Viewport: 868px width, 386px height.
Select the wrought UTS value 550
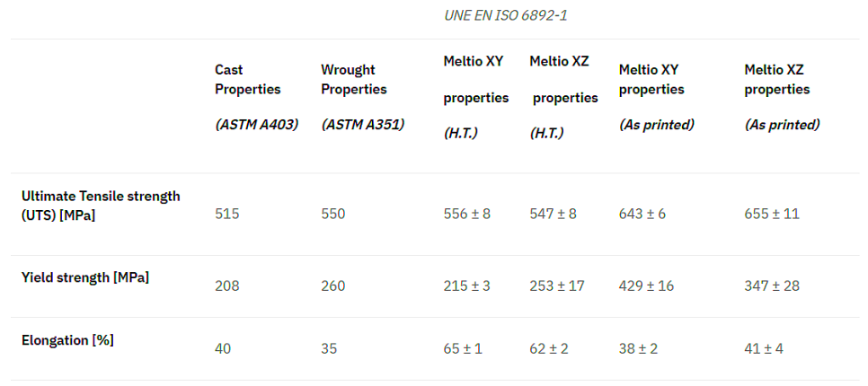pos(333,214)
